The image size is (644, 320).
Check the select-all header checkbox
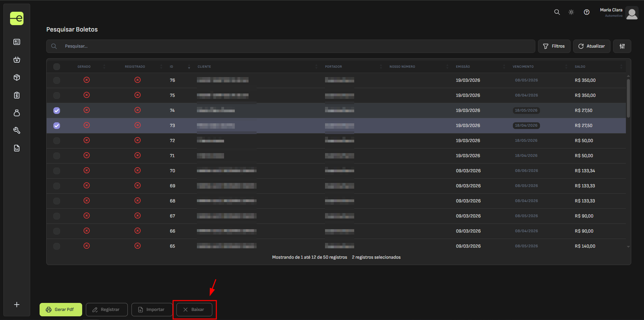[x=57, y=67]
